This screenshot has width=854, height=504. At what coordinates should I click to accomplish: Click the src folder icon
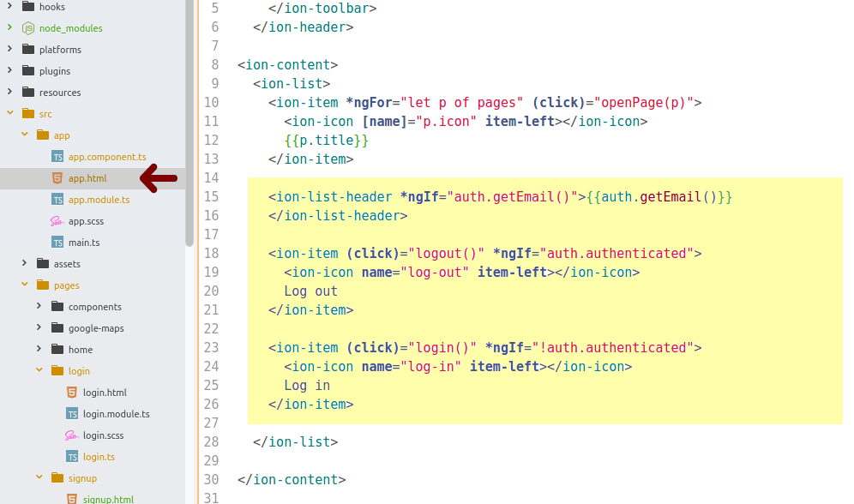pyautogui.click(x=28, y=113)
